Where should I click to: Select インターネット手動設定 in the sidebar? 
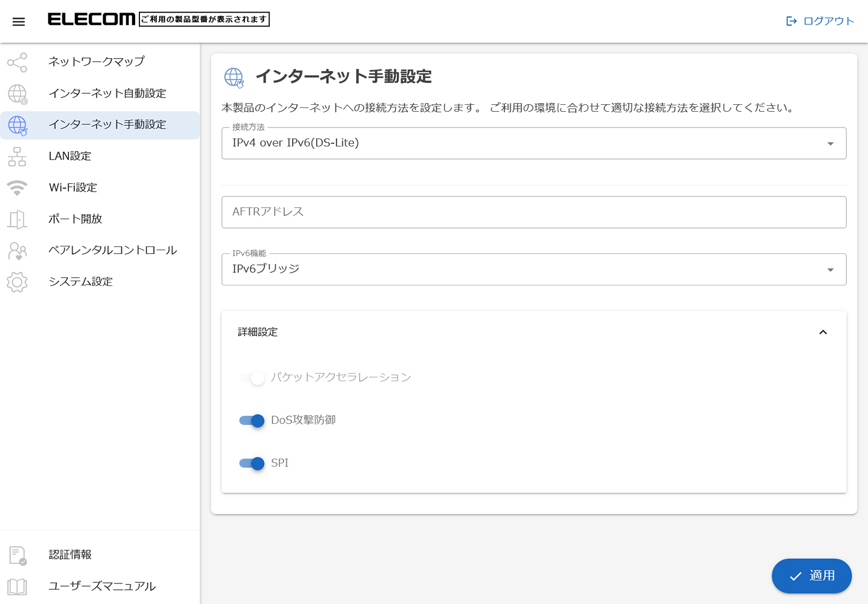(x=107, y=125)
